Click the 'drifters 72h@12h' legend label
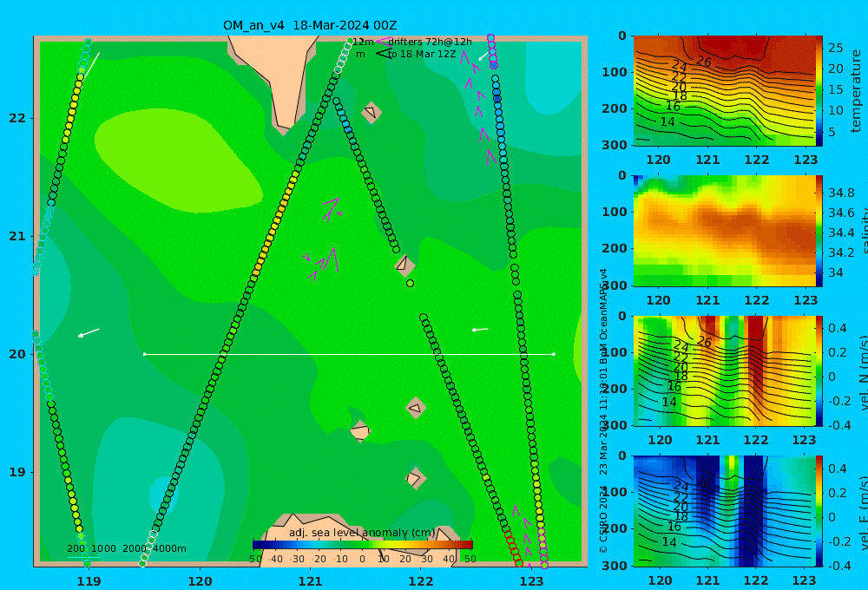This screenshot has width=868, height=590. tap(431, 42)
